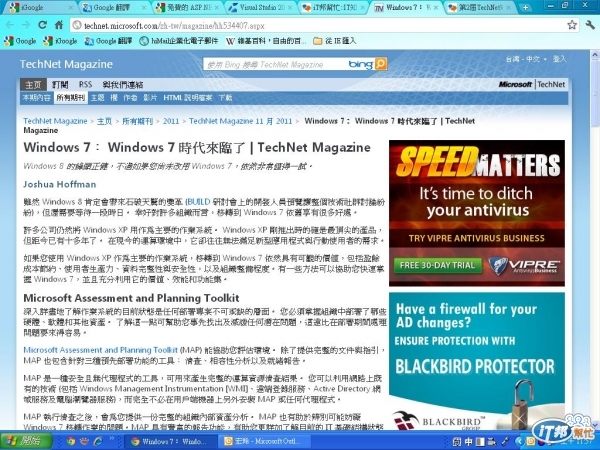Image resolution: width=600 pixels, height=450 pixels.
Task: Expand quick launch overflow chevron
Action: pyautogui.click(x=112, y=439)
